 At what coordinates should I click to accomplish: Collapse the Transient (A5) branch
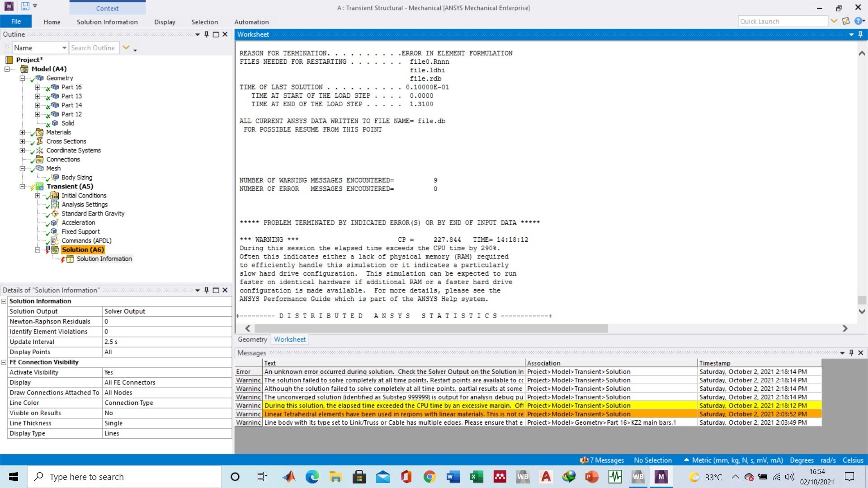coord(22,187)
